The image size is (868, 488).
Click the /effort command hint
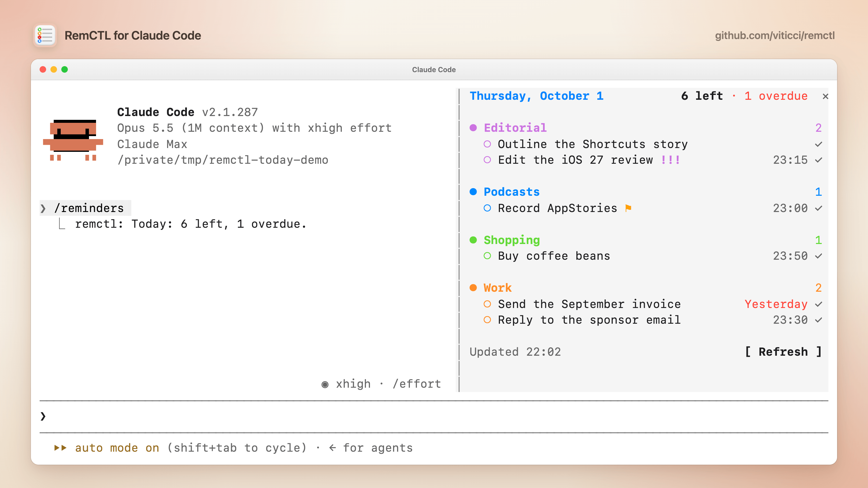point(417,384)
